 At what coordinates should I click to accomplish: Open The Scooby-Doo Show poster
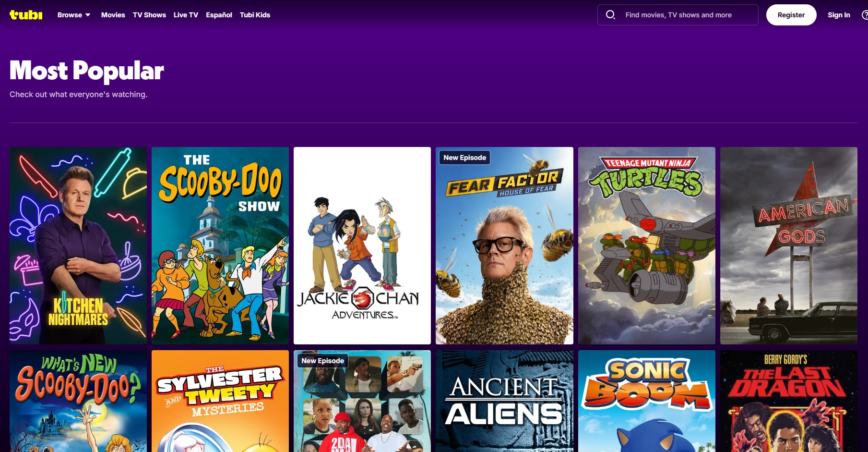pos(220,245)
